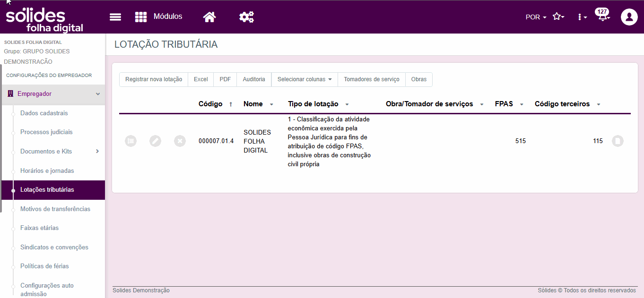Edit lotação 000007.01.4 with the pencil icon
The image size is (644, 298).
[156, 141]
